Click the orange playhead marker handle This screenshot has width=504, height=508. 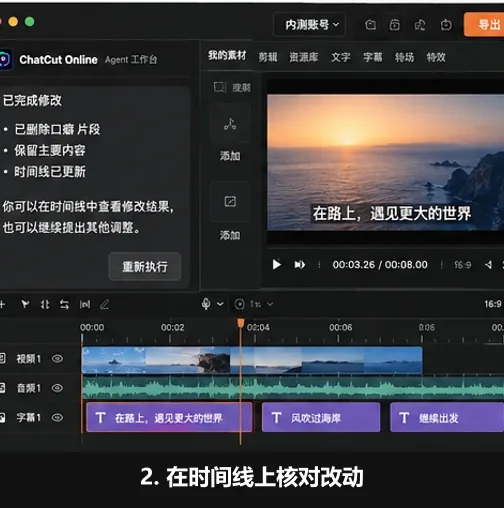click(x=240, y=323)
